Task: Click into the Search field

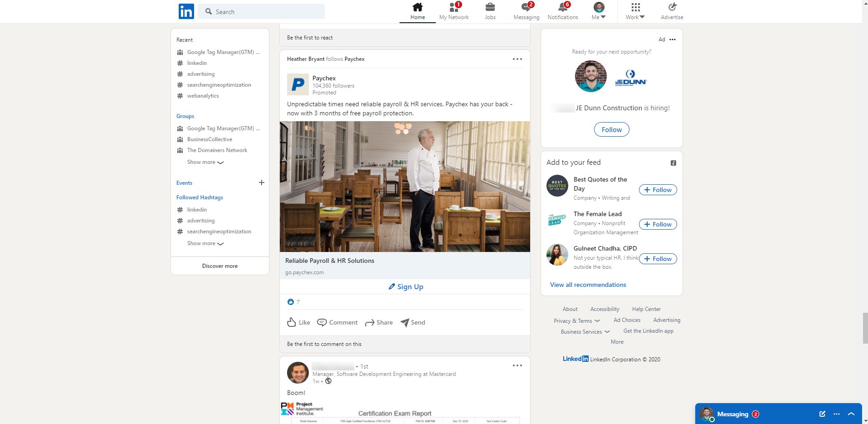Action: coord(261,11)
